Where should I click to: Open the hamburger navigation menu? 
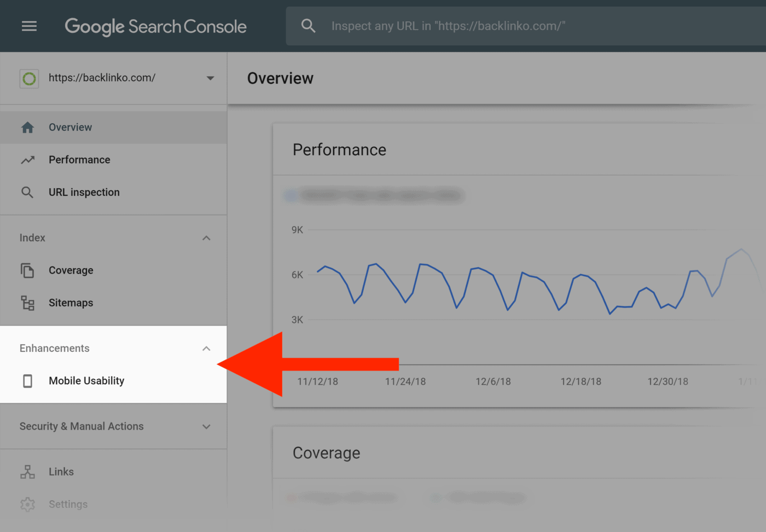[x=29, y=26]
